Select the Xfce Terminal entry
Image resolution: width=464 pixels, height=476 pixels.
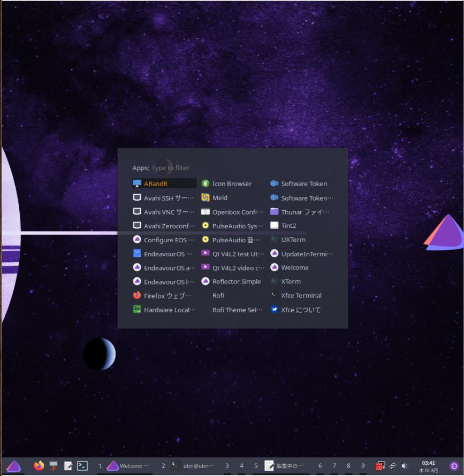(x=302, y=295)
